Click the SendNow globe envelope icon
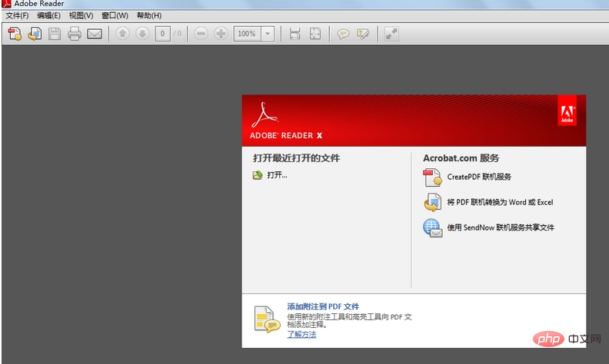The image size is (609, 364). (x=433, y=228)
